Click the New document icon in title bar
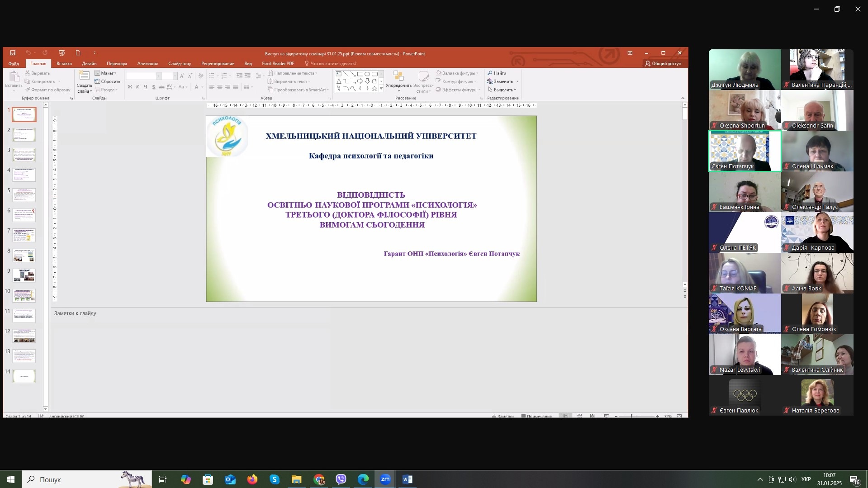Viewport: 868px width, 488px height. pos(78,53)
